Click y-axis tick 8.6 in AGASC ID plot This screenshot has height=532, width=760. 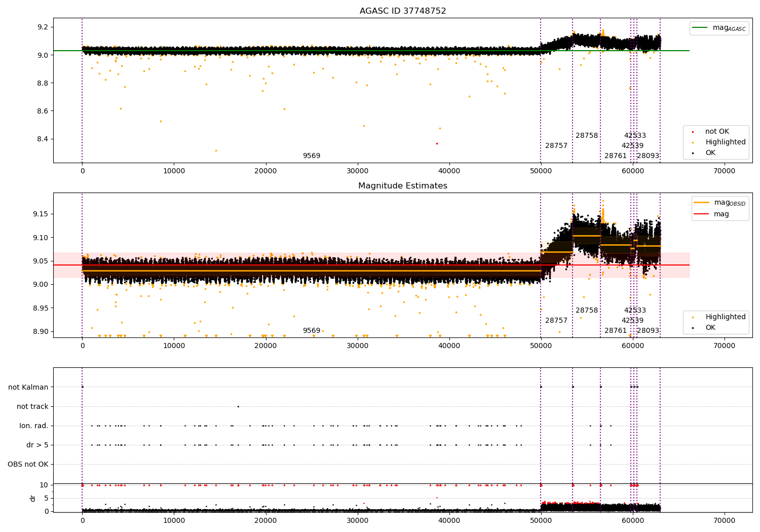(x=43, y=111)
